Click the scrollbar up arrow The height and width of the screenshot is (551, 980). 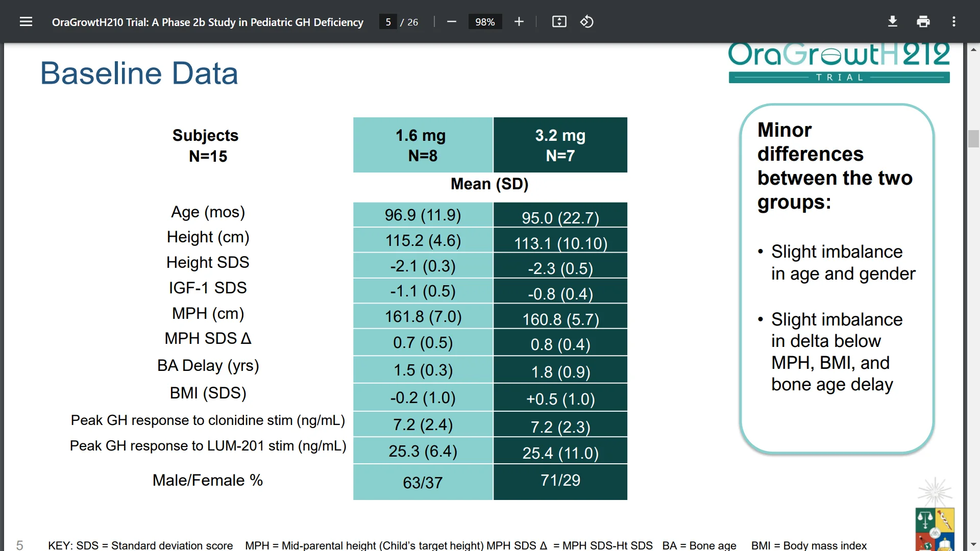click(973, 49)
